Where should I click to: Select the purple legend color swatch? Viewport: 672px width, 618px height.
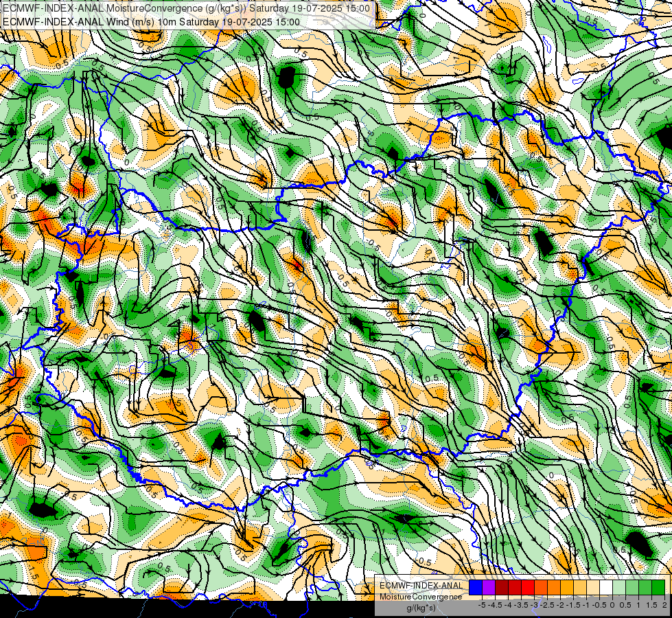click(489, 587)
